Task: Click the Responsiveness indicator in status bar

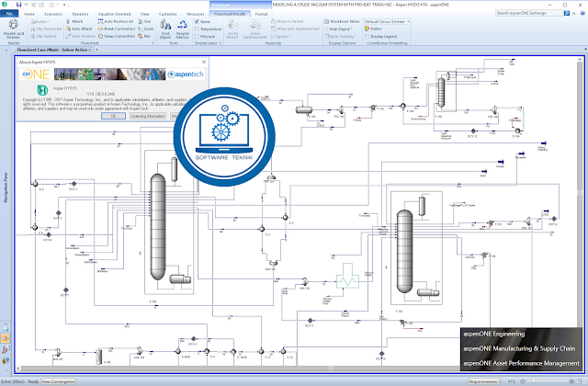Action: 484,381
